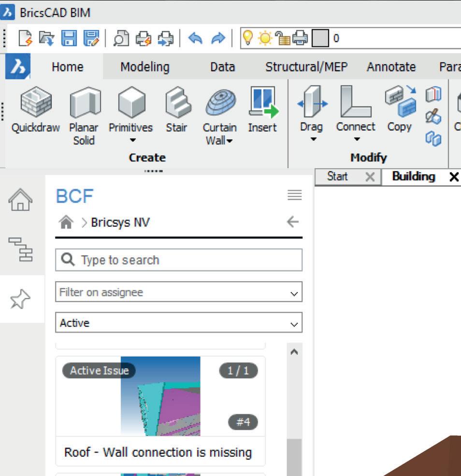Open the Data ribbon tab
The height and width of the screenshot is (476, 461).
(x=222, y=67)
